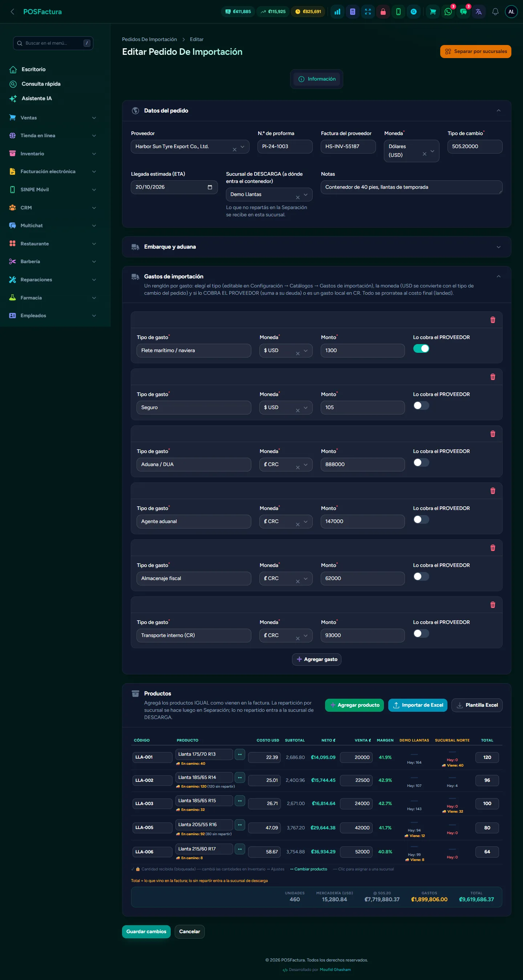This screenshot has height=980, width=523.
Task: Click Importar de Excel button
Action: click(x=418, y=705)
